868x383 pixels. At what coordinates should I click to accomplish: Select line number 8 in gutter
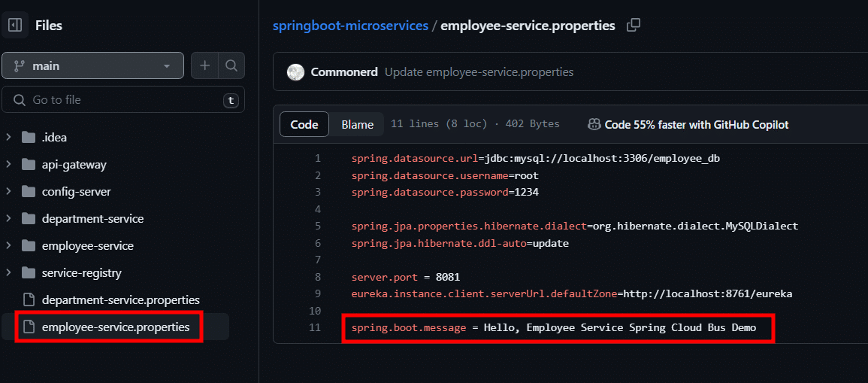click(318, 277)
